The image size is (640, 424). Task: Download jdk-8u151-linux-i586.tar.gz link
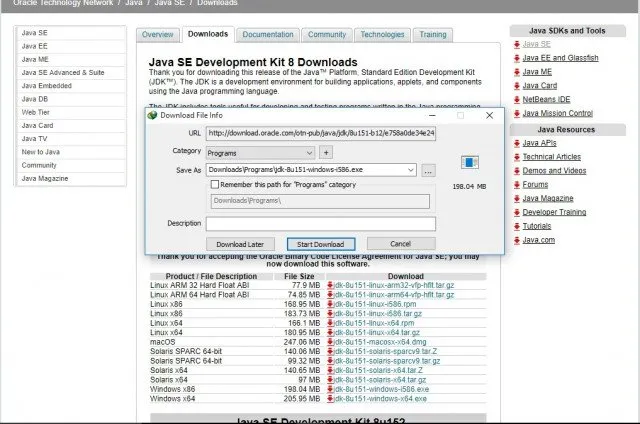click(x=378, y=313)
